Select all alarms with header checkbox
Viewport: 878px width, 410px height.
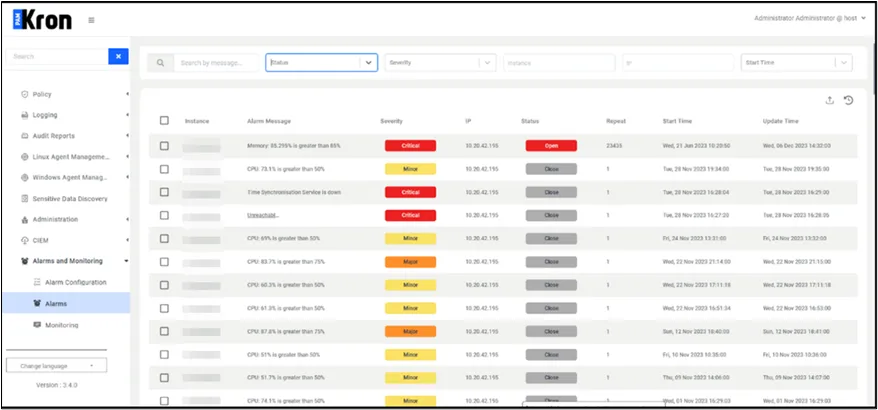point(164,120)
